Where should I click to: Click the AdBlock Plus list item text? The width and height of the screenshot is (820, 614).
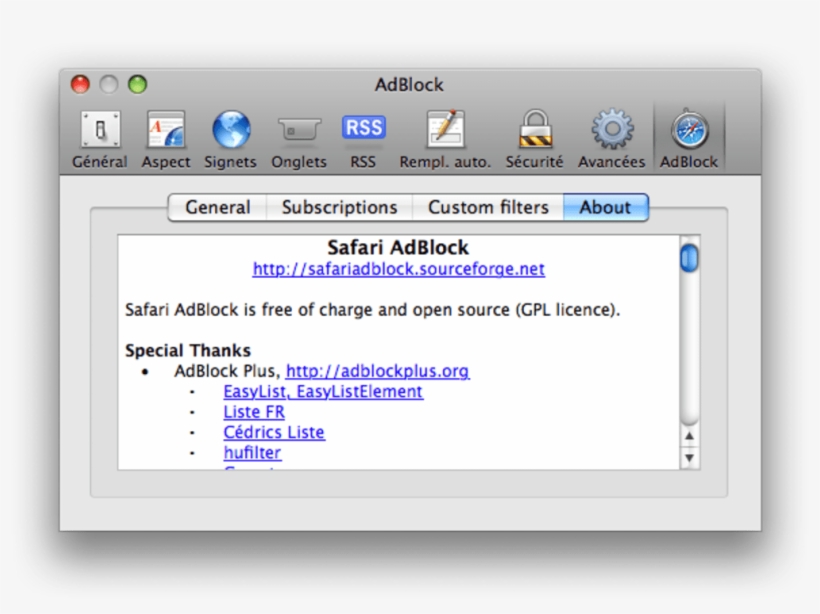coord(227,371)
